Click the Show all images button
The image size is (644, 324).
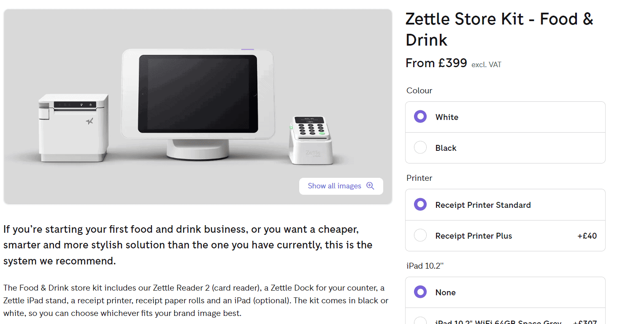click(335, 186)
